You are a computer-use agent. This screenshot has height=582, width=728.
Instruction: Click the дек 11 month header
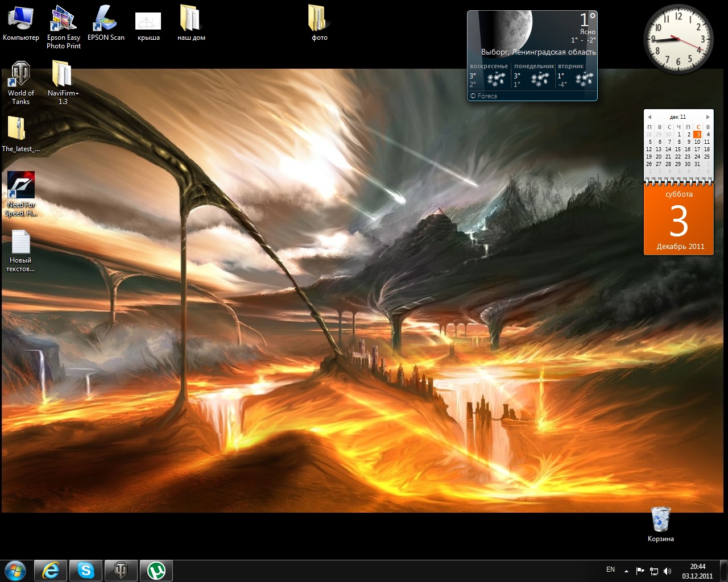tap(678, 117)
